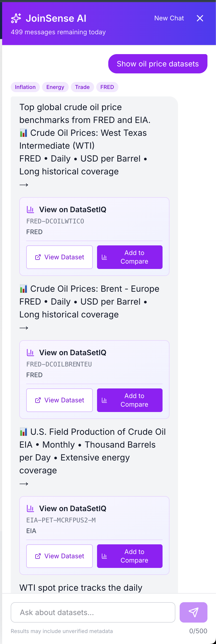The width and height of the screenshot is (216, 644).
Task: Click the chart emoji beside Crude Oil Prices: Brent
Action: pyautogui.click(x=24, y=289)
